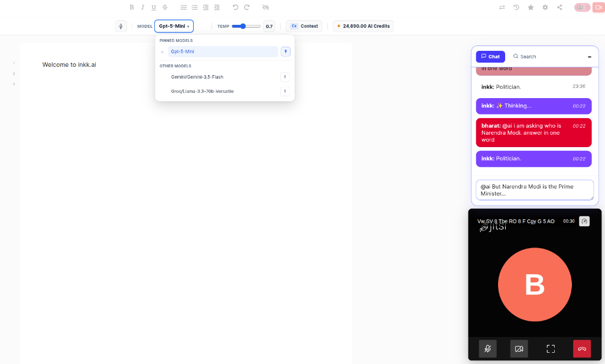Click the Welcome to inkk.ai text line
The image size is (605, 364).
[x=69, y=64]
